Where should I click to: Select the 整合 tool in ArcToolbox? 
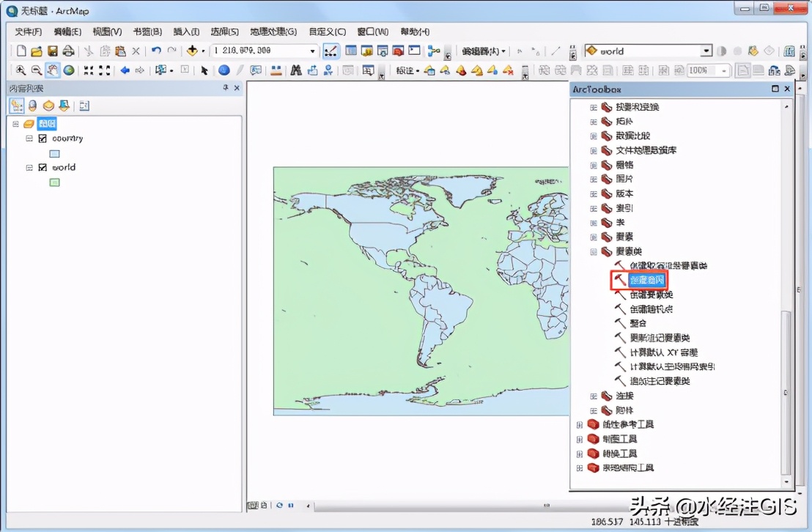(x=638, y=323)
